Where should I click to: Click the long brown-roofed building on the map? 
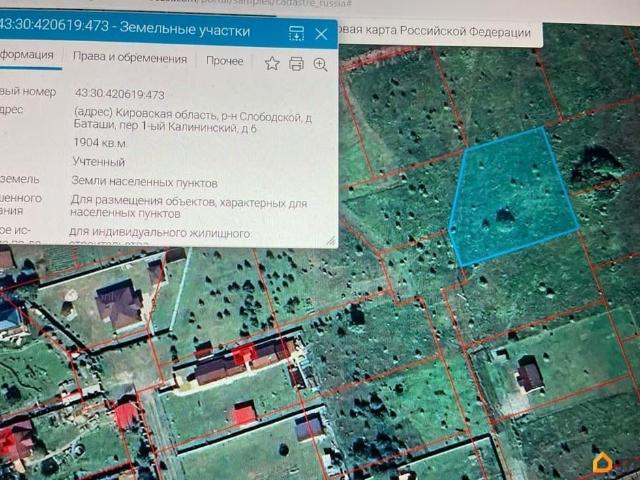pyautogui.click(x=244, y=360)
